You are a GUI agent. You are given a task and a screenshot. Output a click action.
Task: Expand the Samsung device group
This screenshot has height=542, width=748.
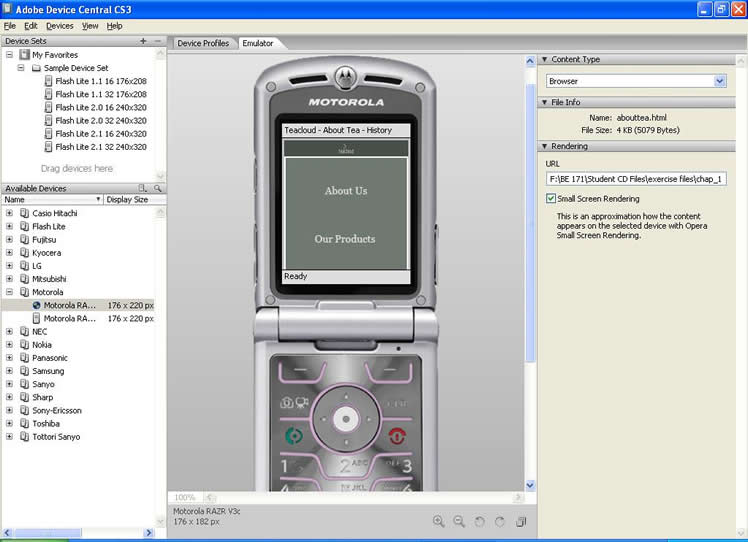pos(10,371)
